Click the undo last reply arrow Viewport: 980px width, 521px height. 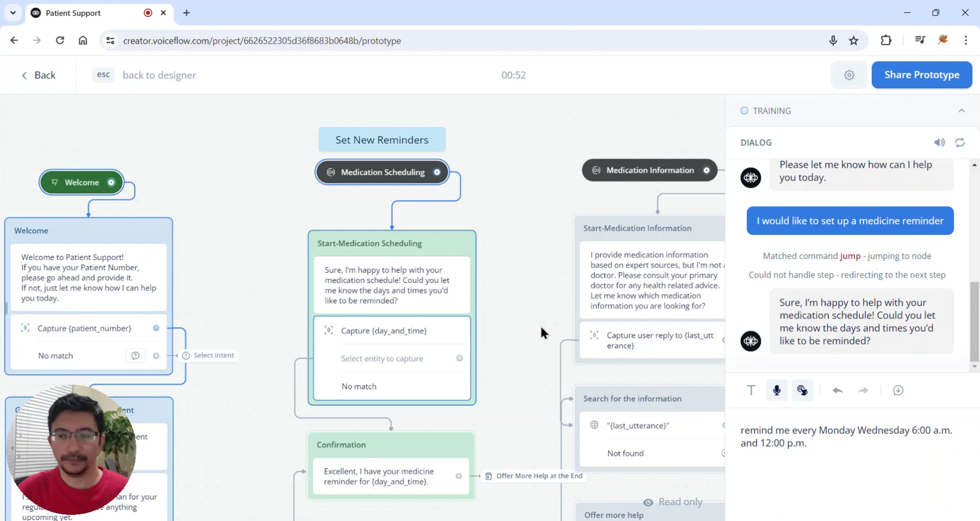(837, 390)
